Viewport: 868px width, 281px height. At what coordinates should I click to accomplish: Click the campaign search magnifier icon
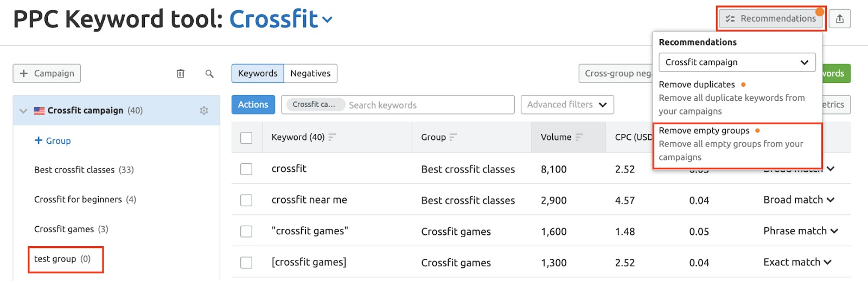pos(209,73)
